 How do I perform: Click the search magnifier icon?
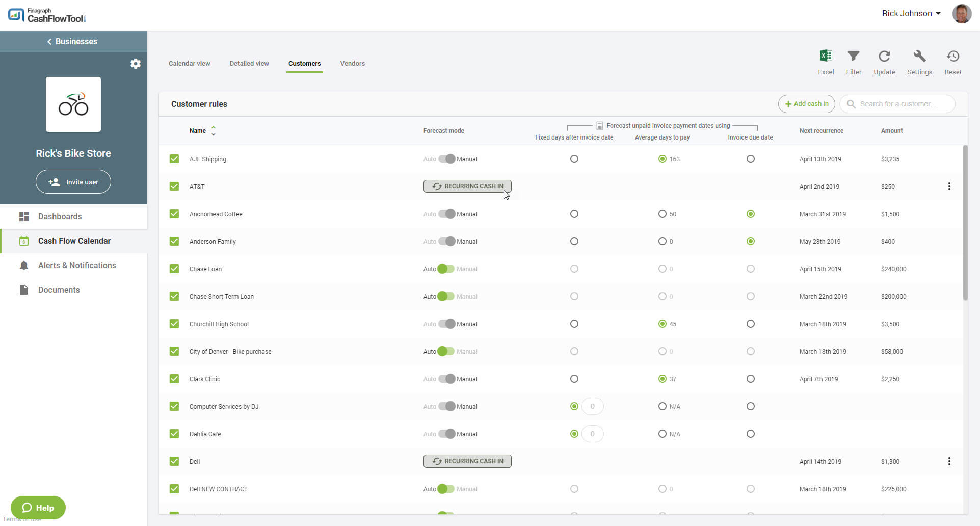click(851, 104)
